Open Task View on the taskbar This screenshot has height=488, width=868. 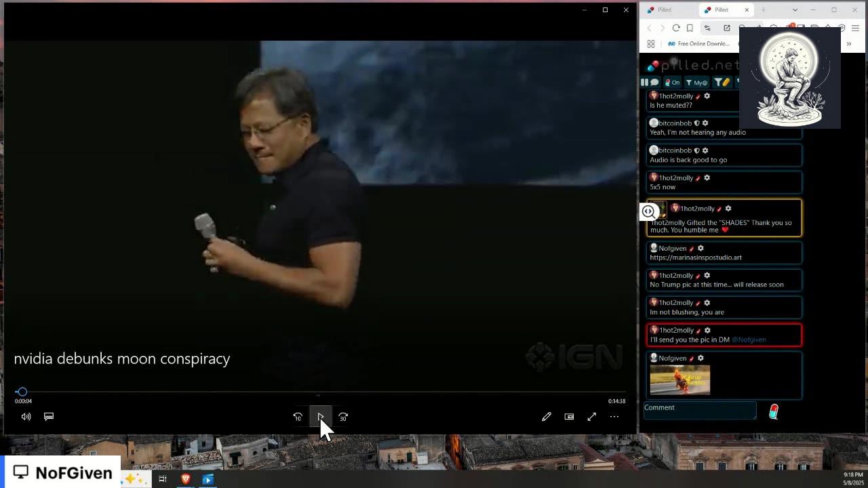(163, 479)
